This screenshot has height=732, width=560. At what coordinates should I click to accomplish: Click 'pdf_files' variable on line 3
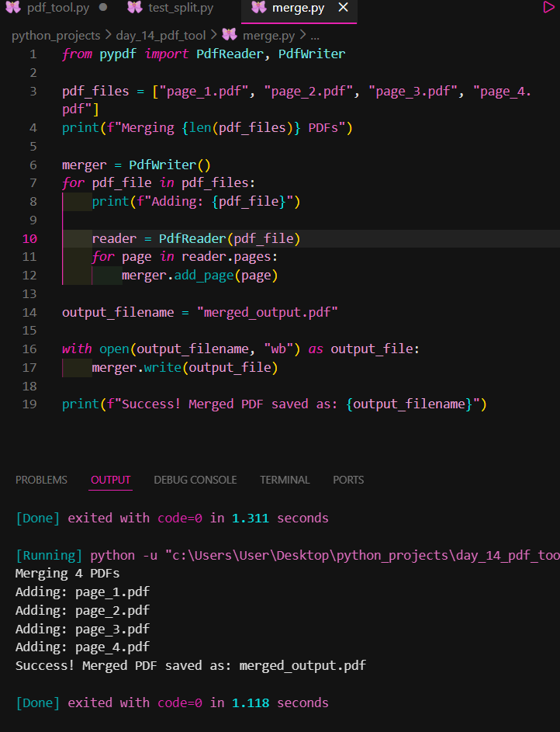tap(95, 91)
